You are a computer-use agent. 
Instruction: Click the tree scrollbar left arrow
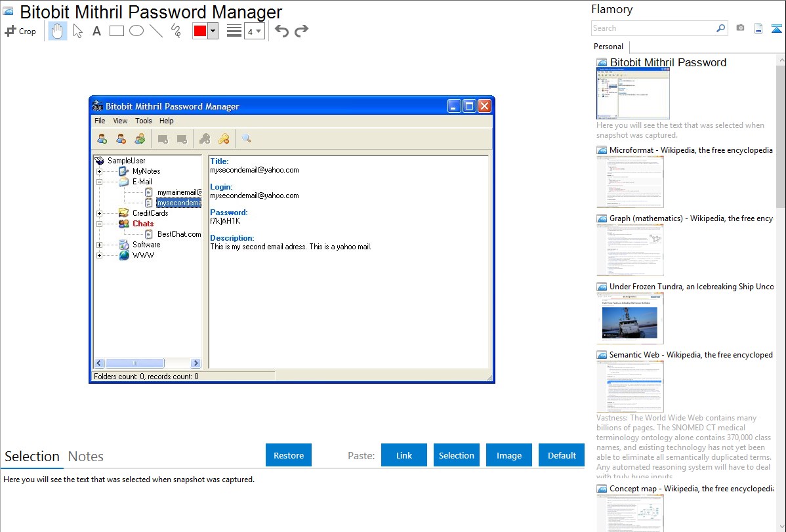pos(99,363)
